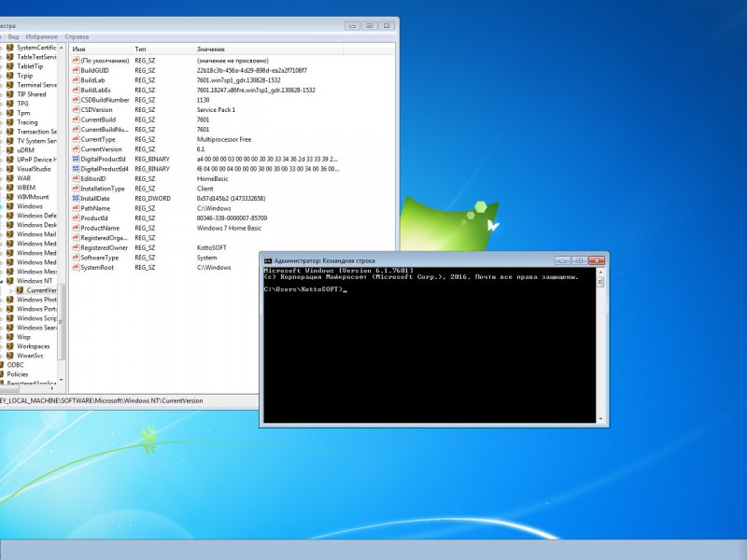This screenshot has width=747, height=560.
Task: Select the Terminal Serve key in the tree
Action: click(36, 85)
